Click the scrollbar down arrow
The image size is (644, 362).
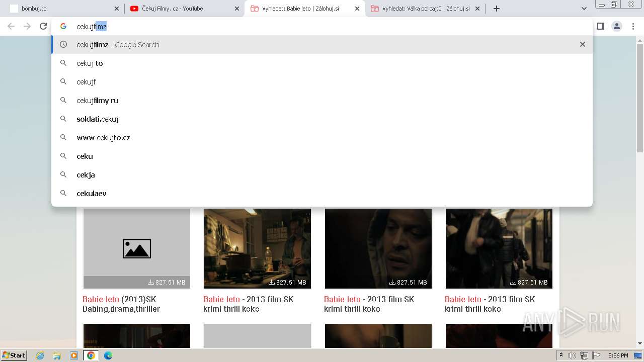(640, 344)
